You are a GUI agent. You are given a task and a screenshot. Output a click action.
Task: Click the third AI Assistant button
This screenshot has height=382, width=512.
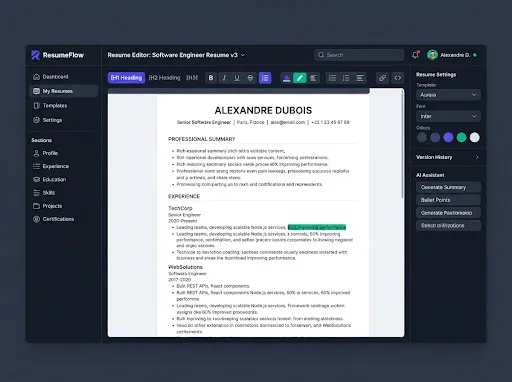click(448, 213)
